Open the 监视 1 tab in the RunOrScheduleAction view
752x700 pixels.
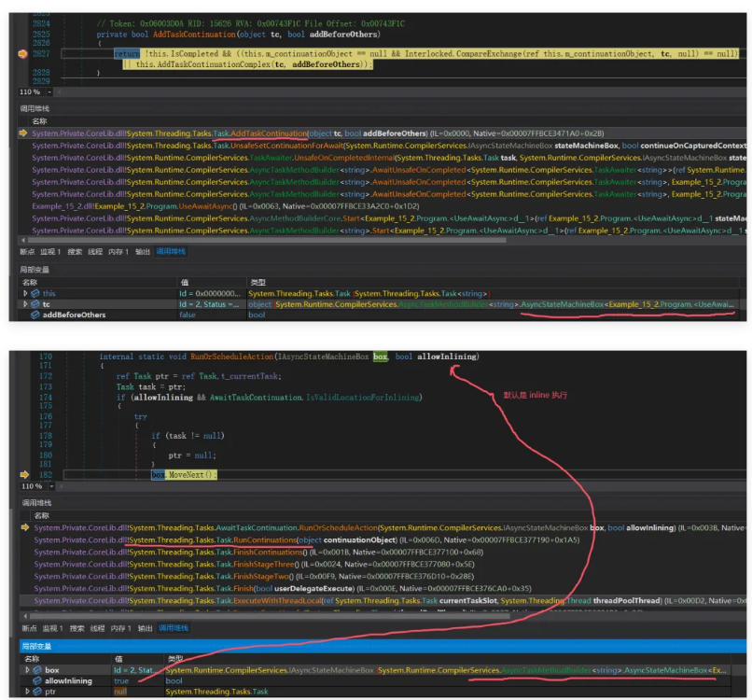pos(53,628)
